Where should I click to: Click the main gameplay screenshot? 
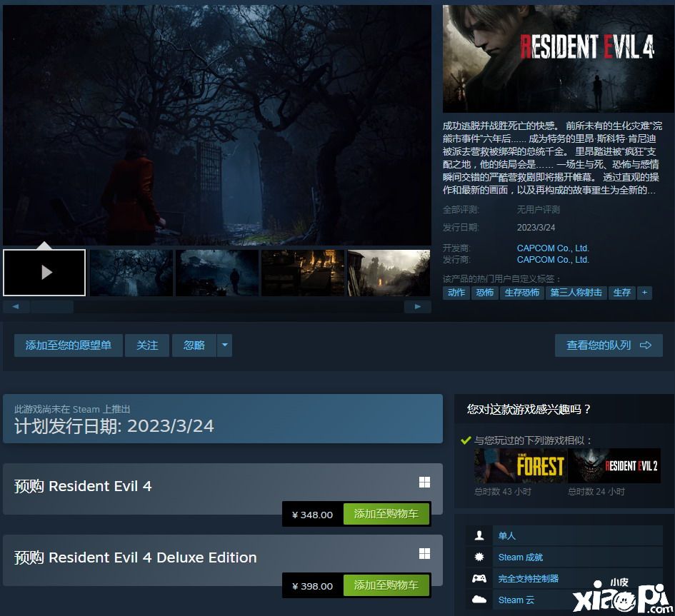pyautogui.click(x=217, y=125)
